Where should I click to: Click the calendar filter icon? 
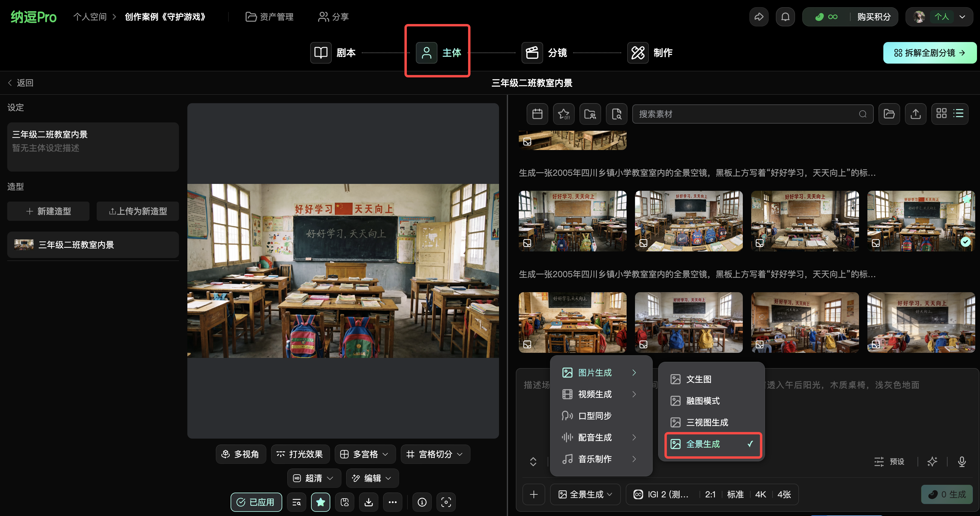pos(537,114)
